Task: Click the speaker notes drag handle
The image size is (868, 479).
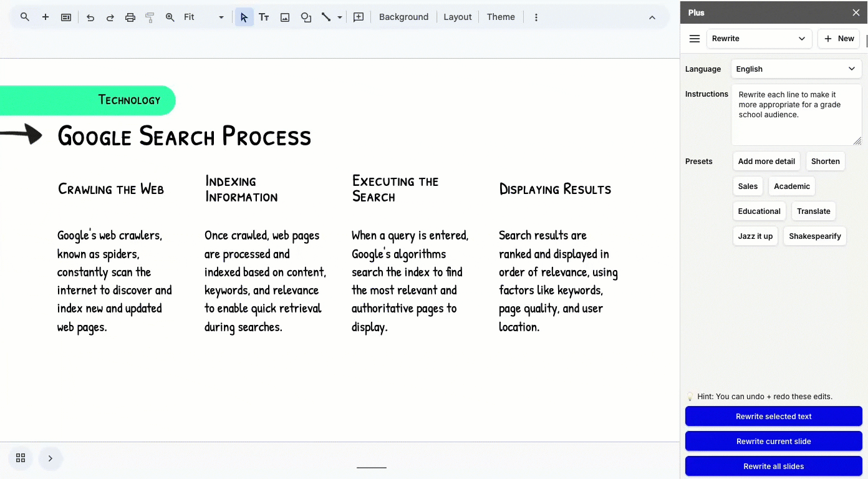Action: click(372, 467)
